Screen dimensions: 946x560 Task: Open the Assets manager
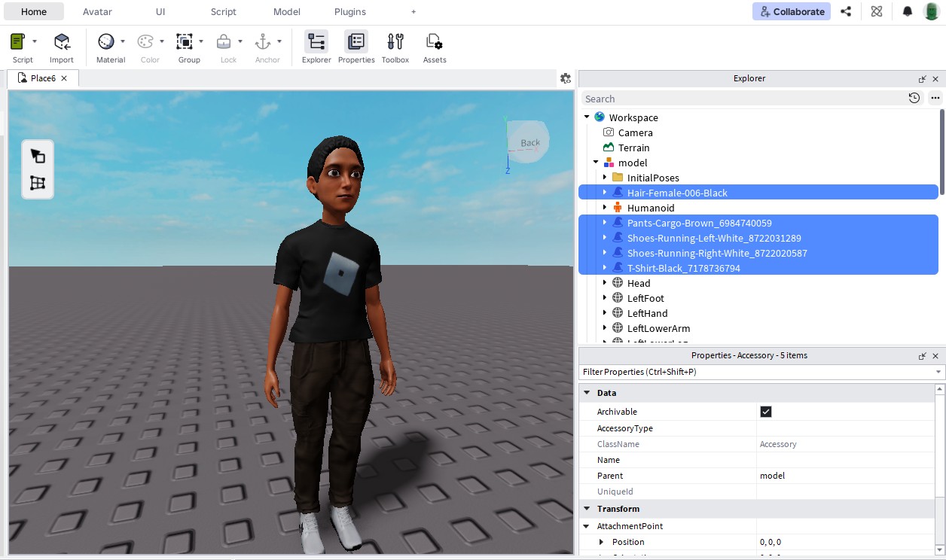tap(435, 42)
